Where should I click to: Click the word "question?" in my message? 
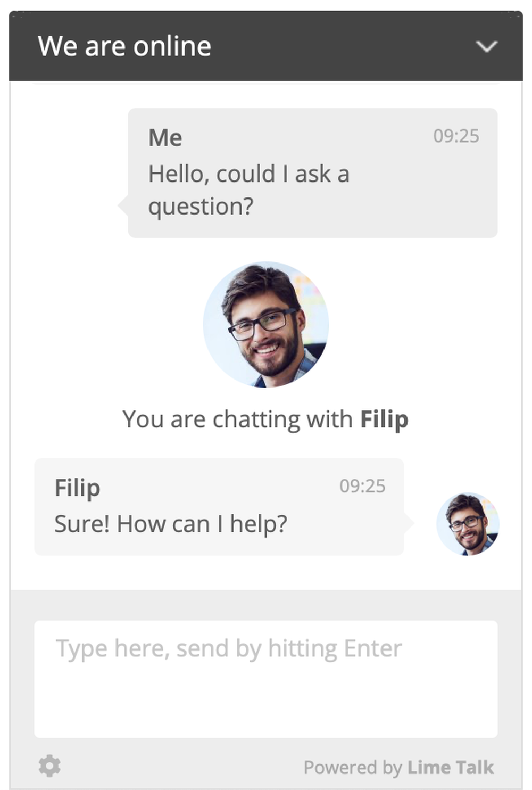coord(201,207)
